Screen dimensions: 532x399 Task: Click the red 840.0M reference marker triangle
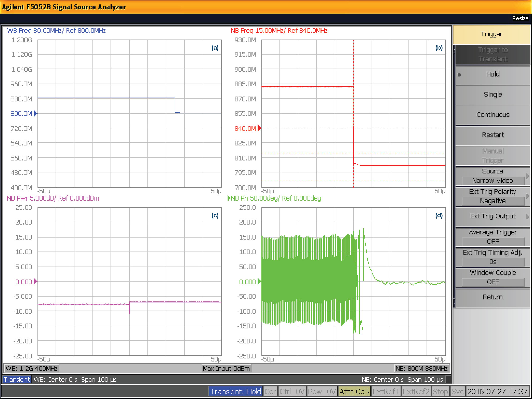coord(259,128)
